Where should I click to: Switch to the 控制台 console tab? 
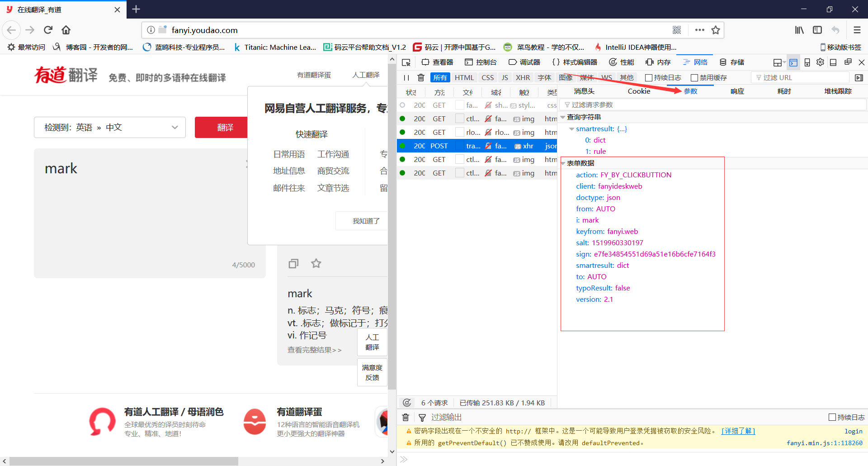(x=481, y=62)
